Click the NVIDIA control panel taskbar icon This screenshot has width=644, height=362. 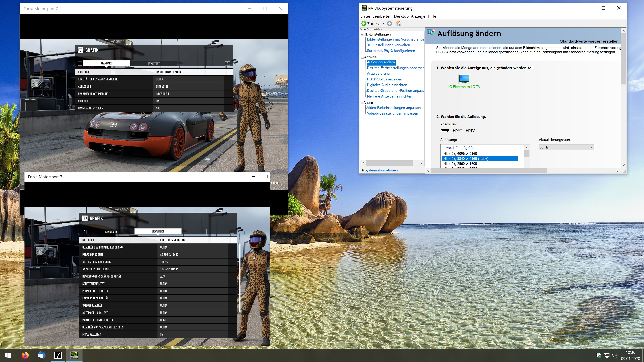click(x=74, y=355)
